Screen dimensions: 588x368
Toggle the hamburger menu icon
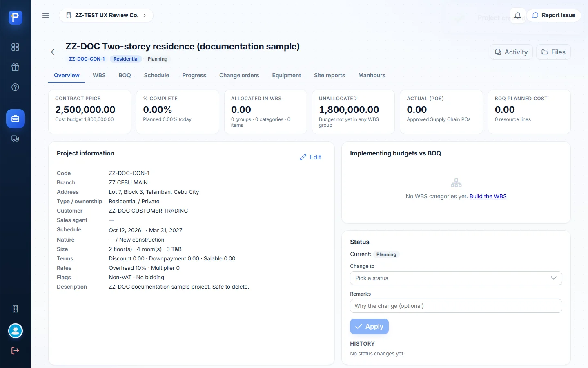coord(46,16)
